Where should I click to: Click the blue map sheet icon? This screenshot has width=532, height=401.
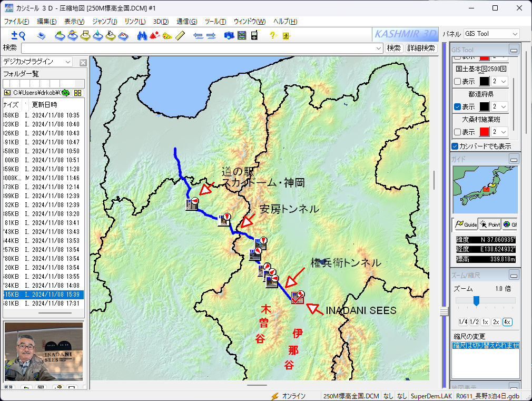[x=42, y=36]
